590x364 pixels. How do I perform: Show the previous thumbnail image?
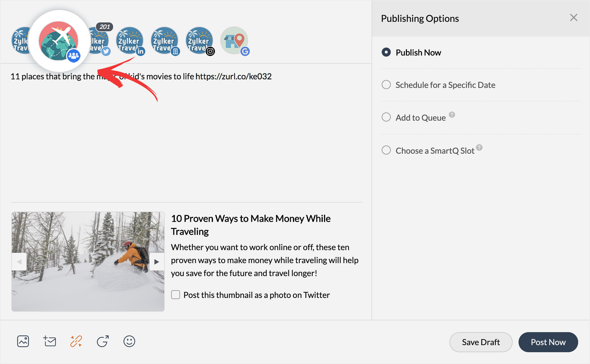[19, 261]
